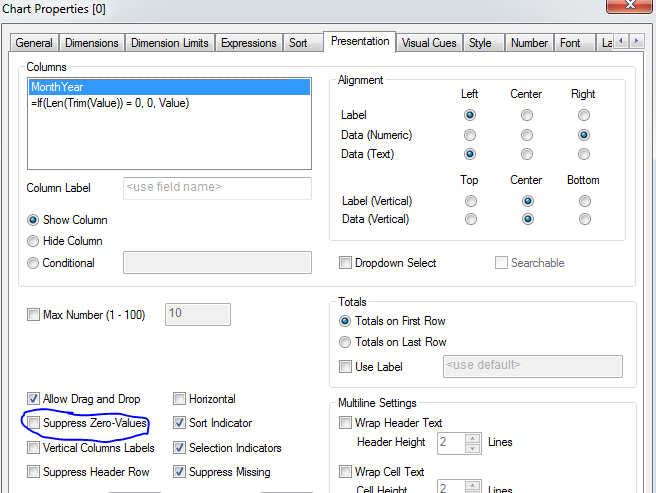Increase Cell Height with up arrow
This screenshot has width=656, height=493.
click(x=472, y=486)
